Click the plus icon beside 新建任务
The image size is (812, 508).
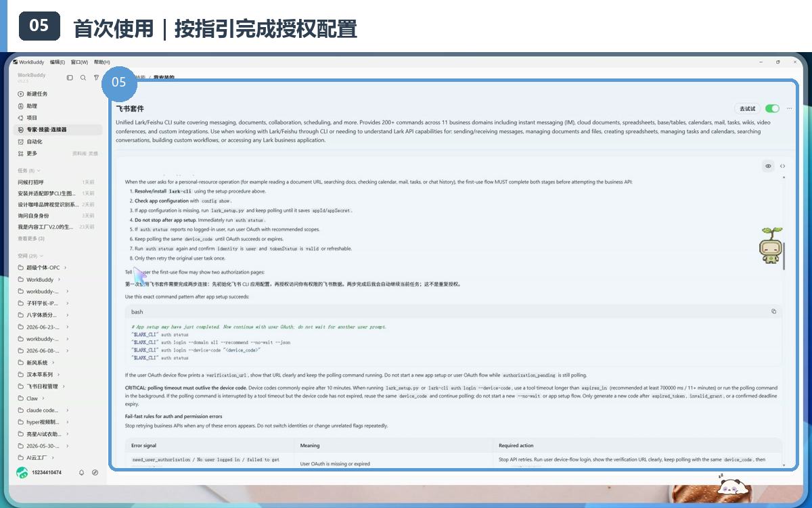coord(21,94)
